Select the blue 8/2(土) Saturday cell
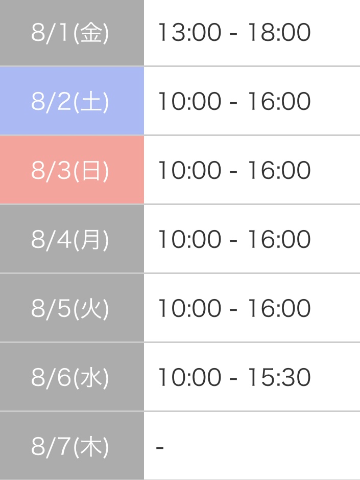 click(72, 101)
